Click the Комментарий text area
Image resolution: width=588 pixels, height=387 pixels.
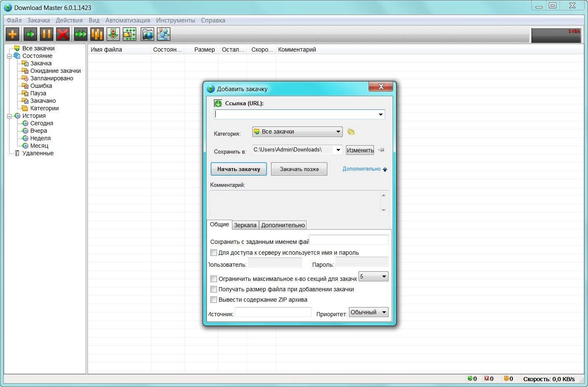[295, 203]
